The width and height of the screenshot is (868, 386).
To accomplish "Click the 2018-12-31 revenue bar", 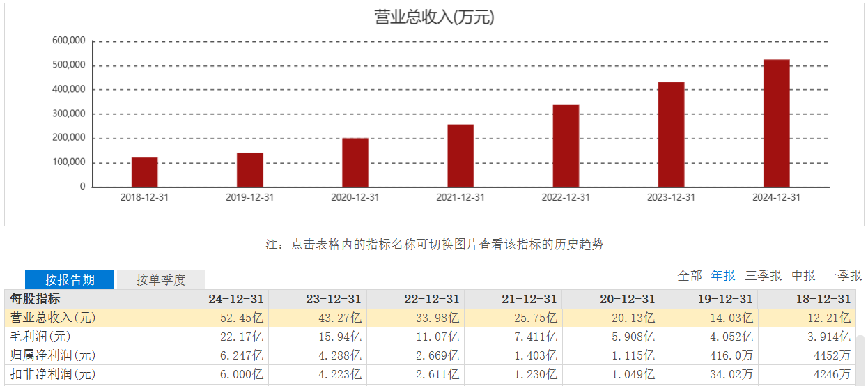I will coord(144,172).
